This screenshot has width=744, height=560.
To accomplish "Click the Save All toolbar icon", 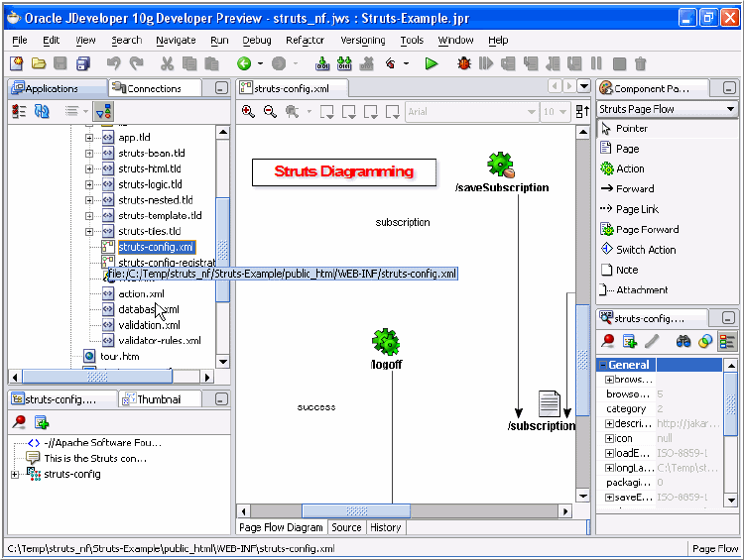I will pos(83,63).
